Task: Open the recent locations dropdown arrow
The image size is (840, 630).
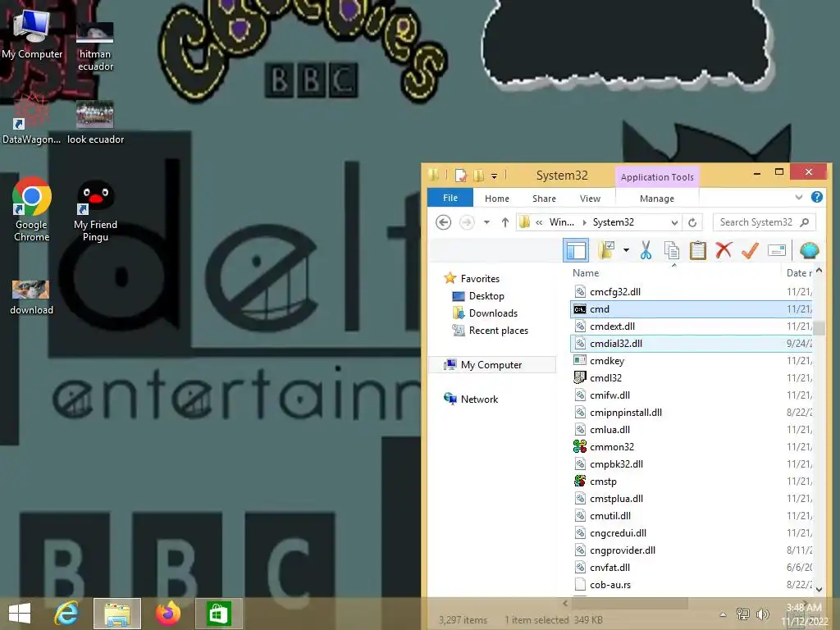Action: 486,221
